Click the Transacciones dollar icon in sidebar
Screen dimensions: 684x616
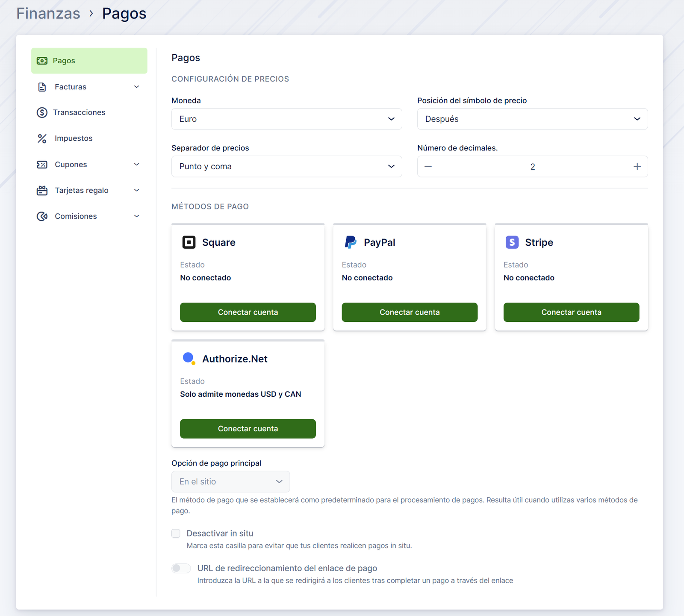point(42,112)
